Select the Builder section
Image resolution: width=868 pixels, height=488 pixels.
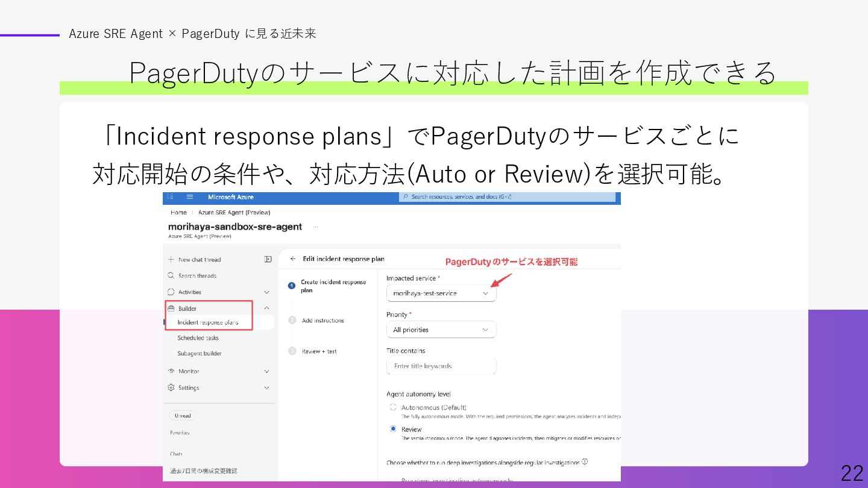[x=187, y=308]
